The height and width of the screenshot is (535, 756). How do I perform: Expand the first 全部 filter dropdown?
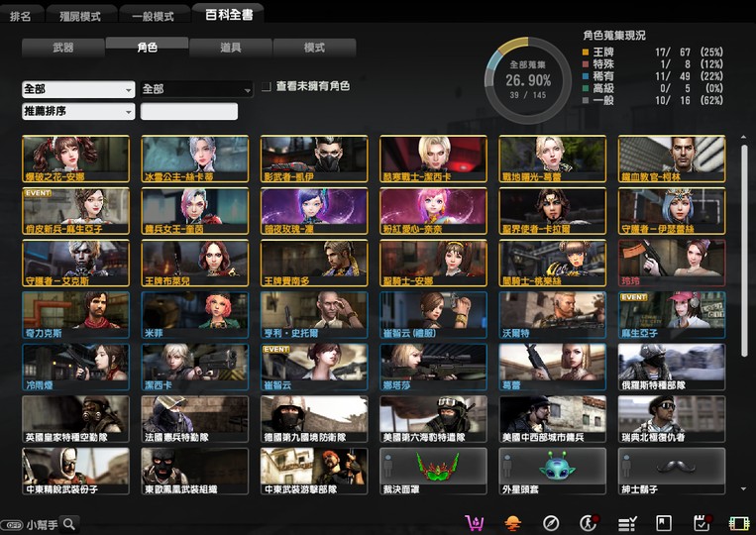tap(77, 89)
